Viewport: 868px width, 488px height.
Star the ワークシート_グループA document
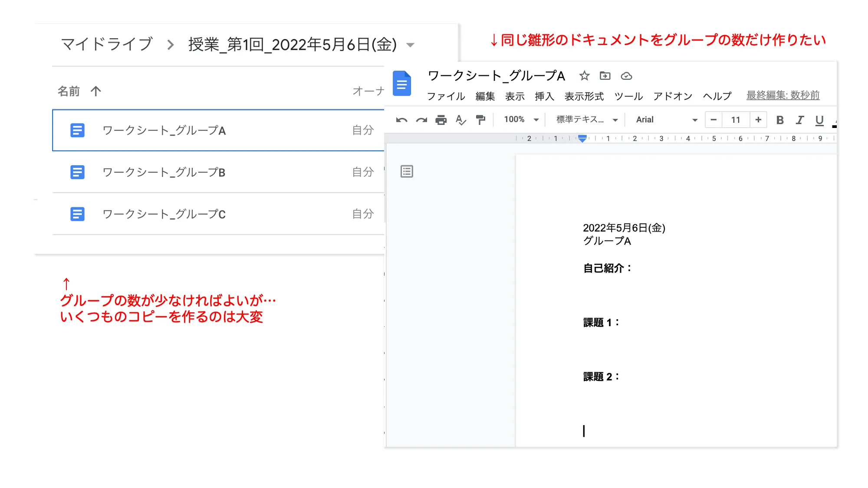click(x=584, y=76)
